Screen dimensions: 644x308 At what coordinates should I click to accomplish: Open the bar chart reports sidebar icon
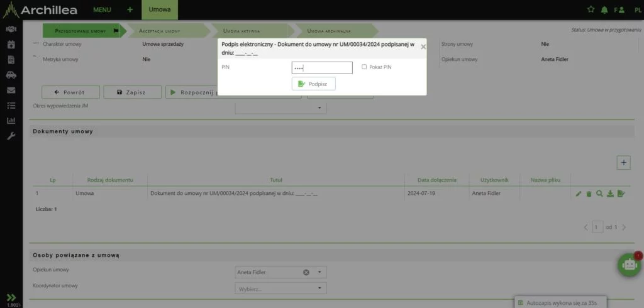point(11,121)
